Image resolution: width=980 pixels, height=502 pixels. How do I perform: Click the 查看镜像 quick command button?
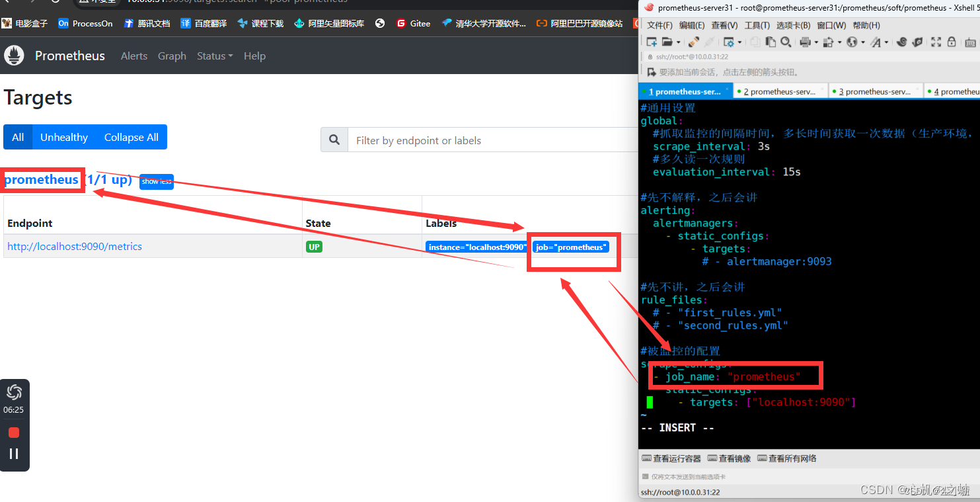(729, 458)
